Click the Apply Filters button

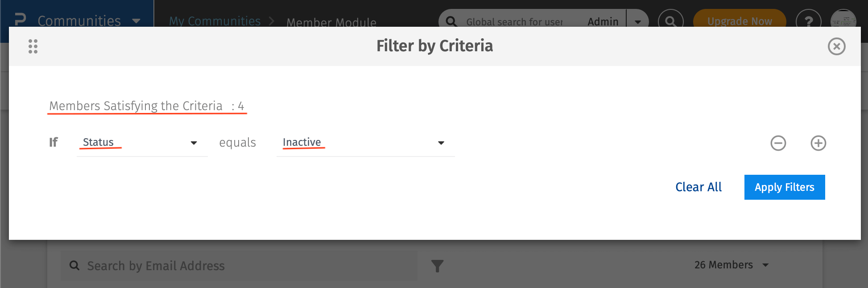(x=784, y=187)
